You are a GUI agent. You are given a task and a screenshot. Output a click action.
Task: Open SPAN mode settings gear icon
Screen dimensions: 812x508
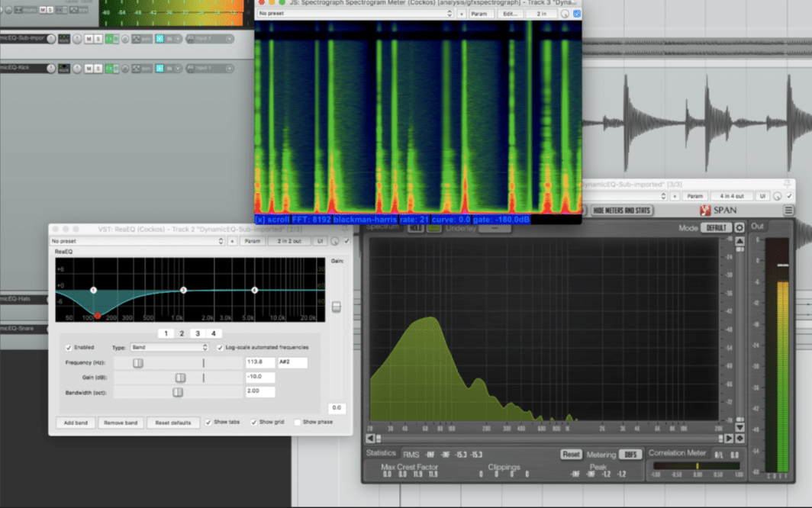(x=739, y=228)
